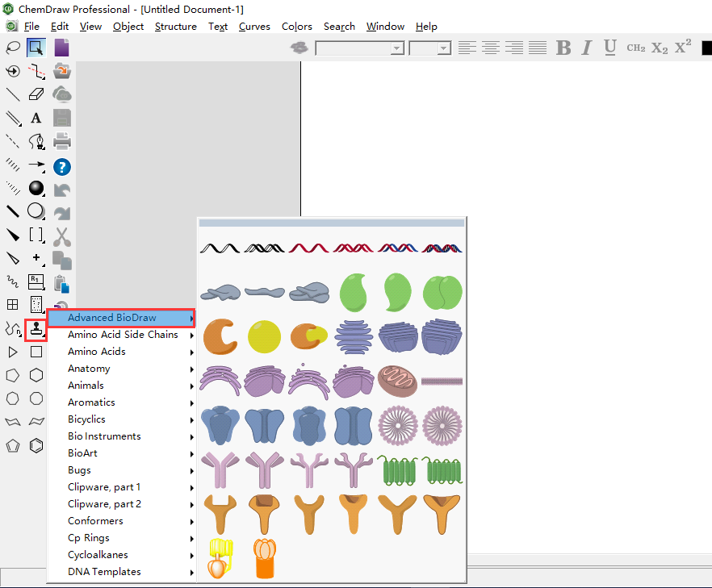The image size is (712, 588).
Task: Open the Search menu
Action: pos(339,27)
